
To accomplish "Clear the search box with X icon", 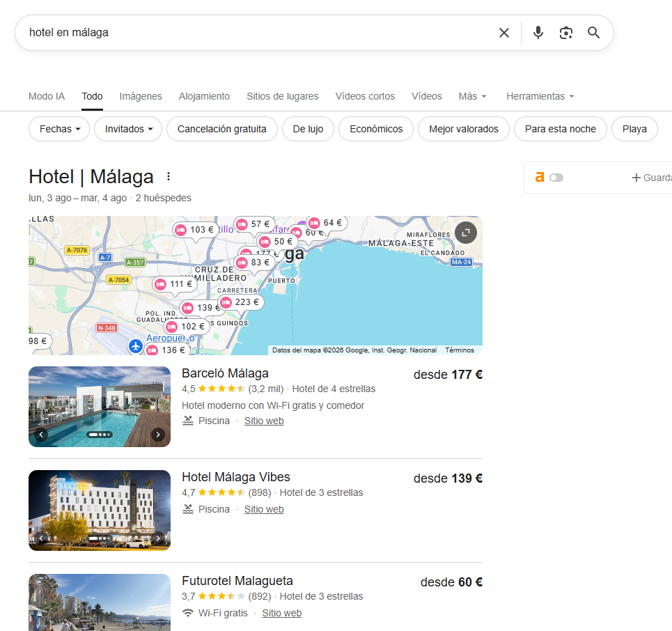I will click(504, 33).
